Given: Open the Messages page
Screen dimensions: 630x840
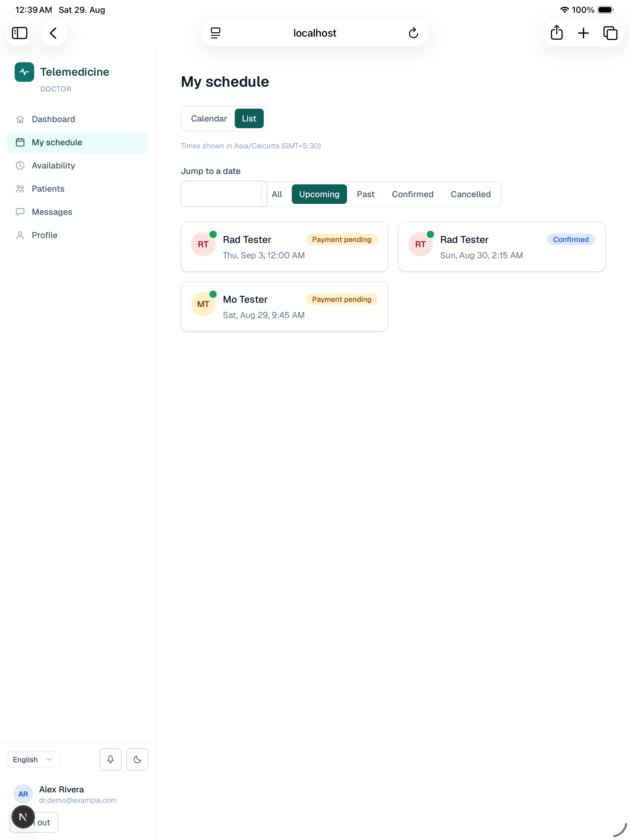Looking at the screenshot, I should click(78, 212).
